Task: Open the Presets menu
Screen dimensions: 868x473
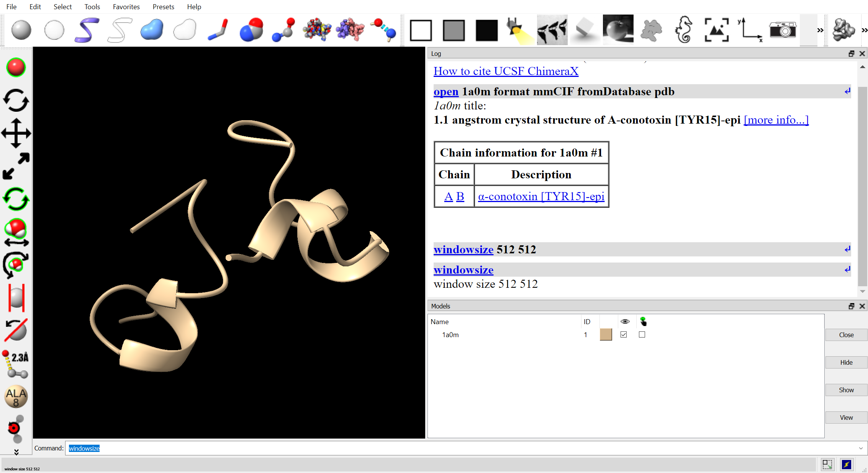Action: pos(163,7)
